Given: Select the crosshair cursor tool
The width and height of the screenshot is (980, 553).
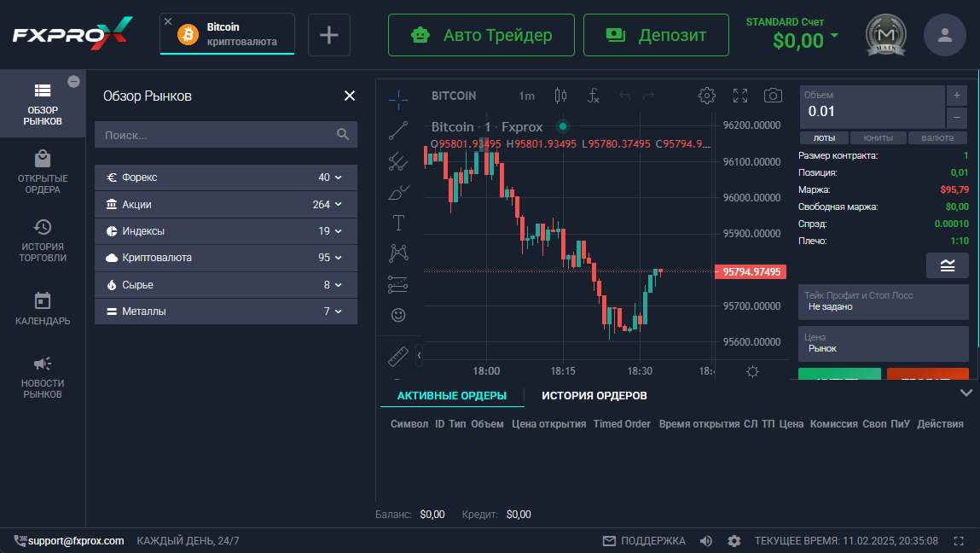Looking at the screenshot, I should pos(398,99).
